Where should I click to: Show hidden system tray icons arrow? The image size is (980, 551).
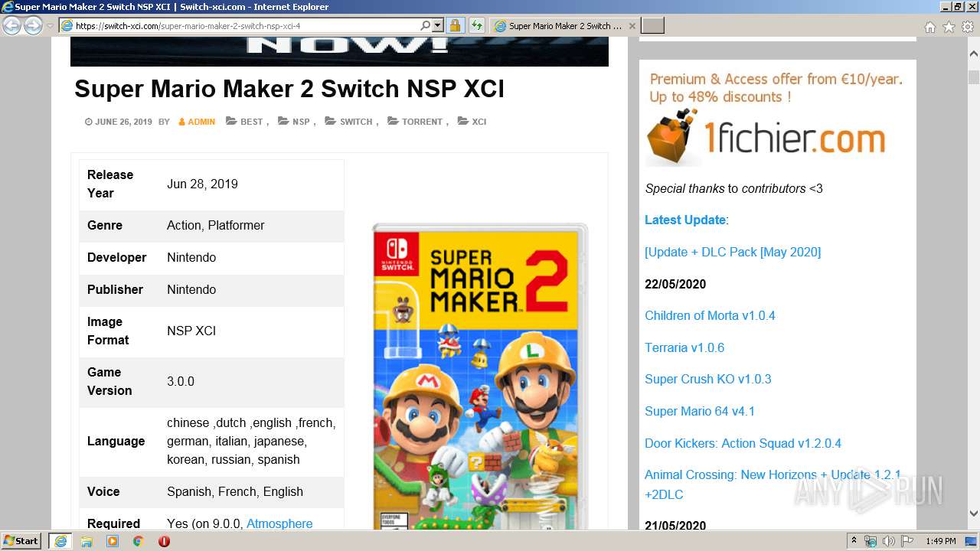pyautogui.click(x=854, y=541)
